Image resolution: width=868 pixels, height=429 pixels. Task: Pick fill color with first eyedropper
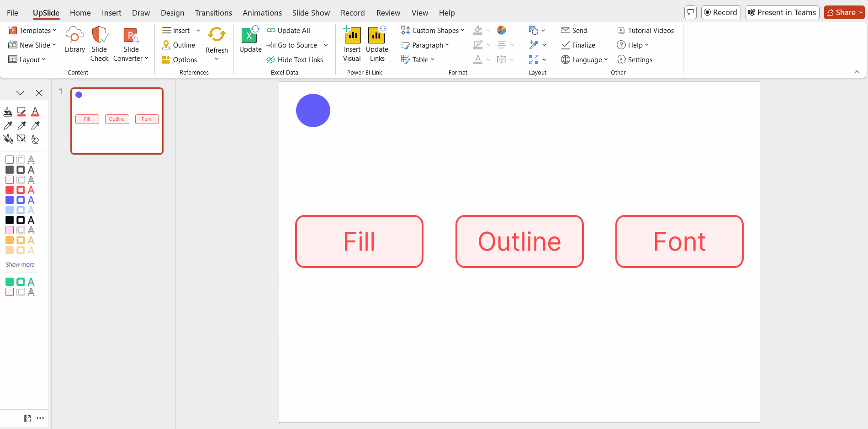click(8, 125)
